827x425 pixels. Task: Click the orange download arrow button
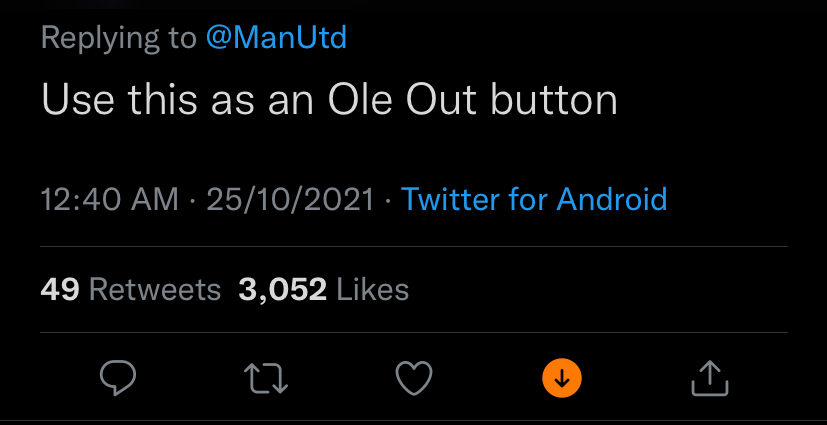pos(562,377)
